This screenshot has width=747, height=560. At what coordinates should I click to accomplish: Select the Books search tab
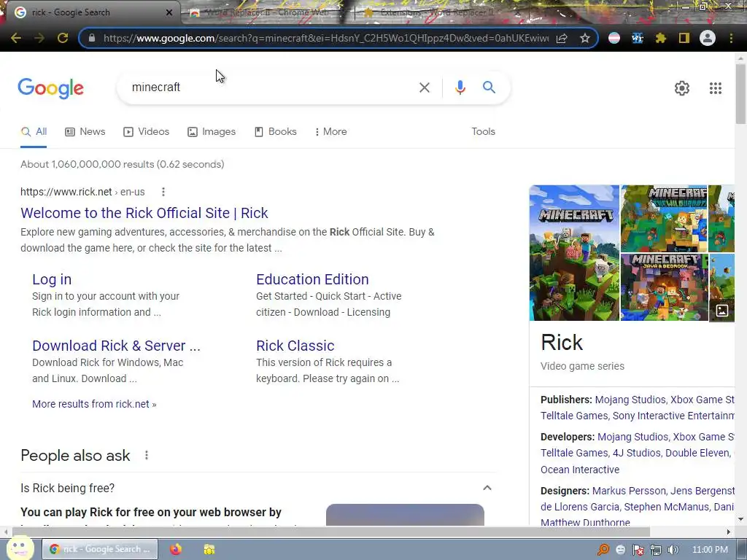tap(275, 132)
